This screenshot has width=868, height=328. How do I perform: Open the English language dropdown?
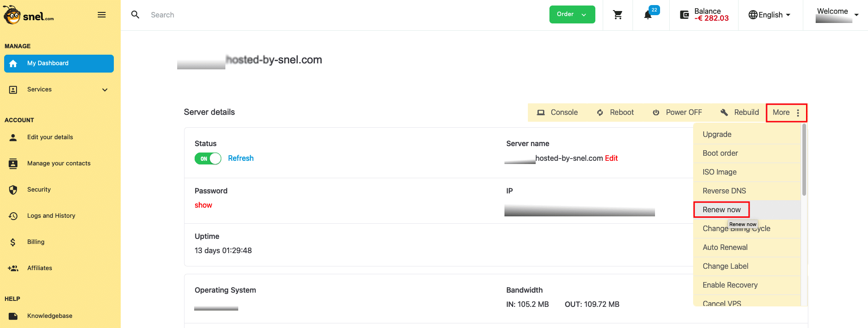pos(770,15)
